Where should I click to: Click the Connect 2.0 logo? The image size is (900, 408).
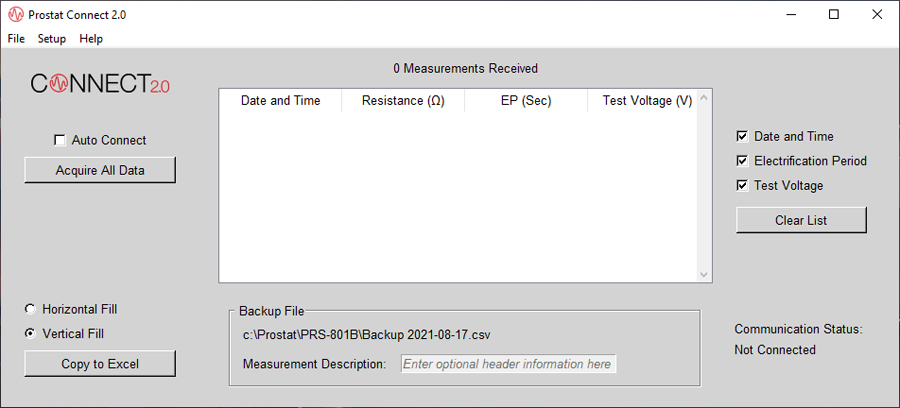tap(100, 84)
